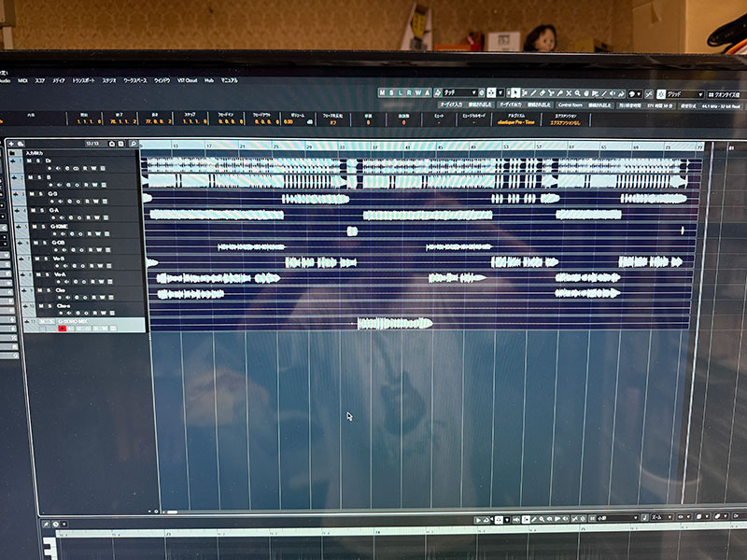This screenshot has width=747, height=560.
Task: Click the lower editor play triangle icon
Action: [478, 520]
